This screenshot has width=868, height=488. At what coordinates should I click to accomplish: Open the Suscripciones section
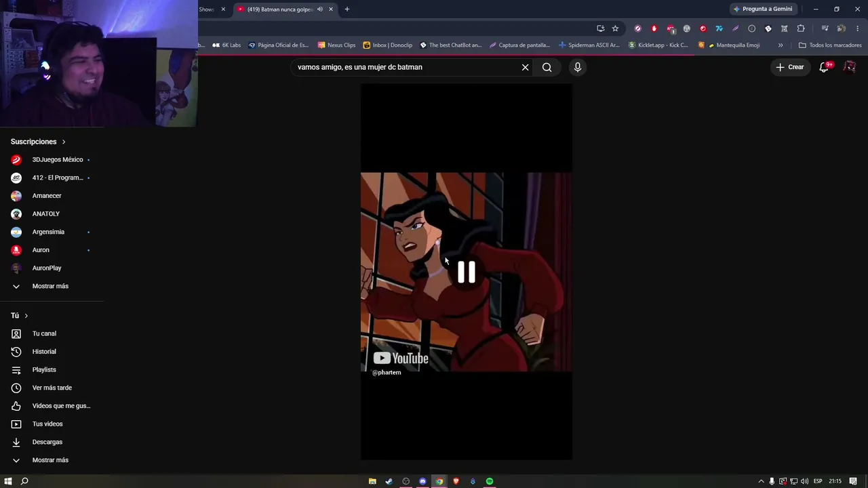click(38, 142)
